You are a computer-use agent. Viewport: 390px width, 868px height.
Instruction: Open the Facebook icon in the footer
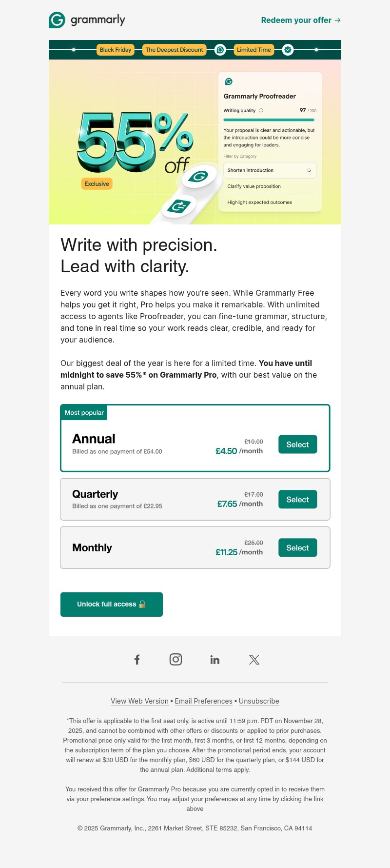(137, 659)
